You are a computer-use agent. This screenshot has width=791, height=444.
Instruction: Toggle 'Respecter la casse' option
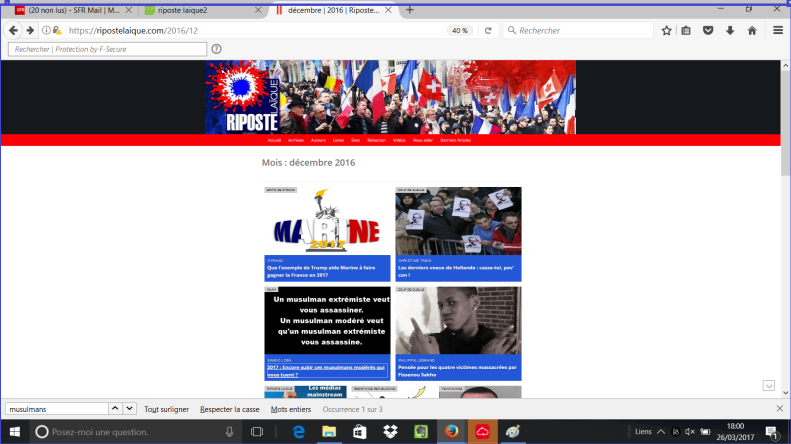pos(229,409)
